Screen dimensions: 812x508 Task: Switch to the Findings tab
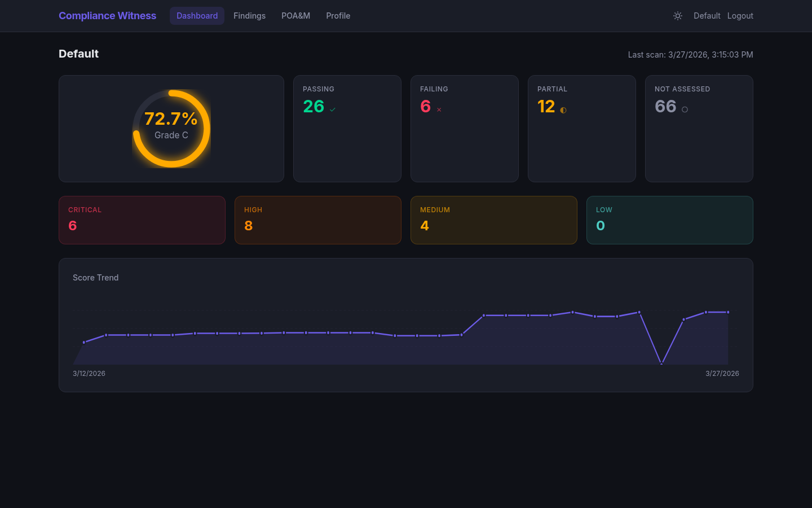249,16
